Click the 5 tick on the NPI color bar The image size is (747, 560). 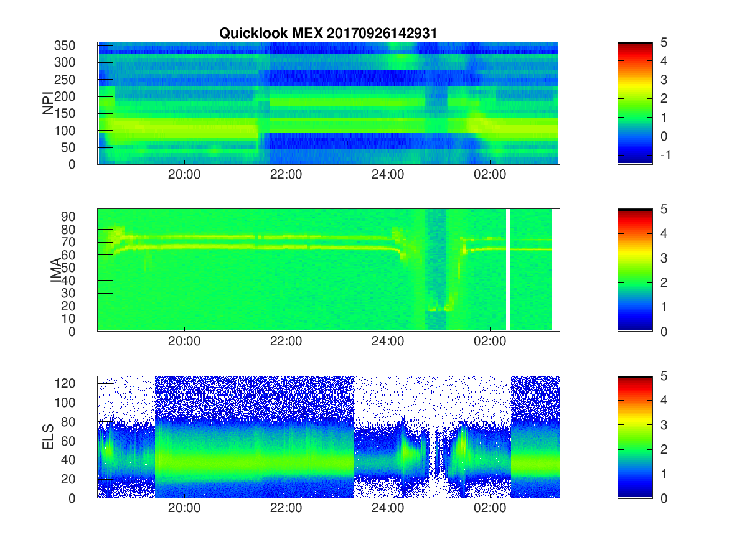pos(664,43)
